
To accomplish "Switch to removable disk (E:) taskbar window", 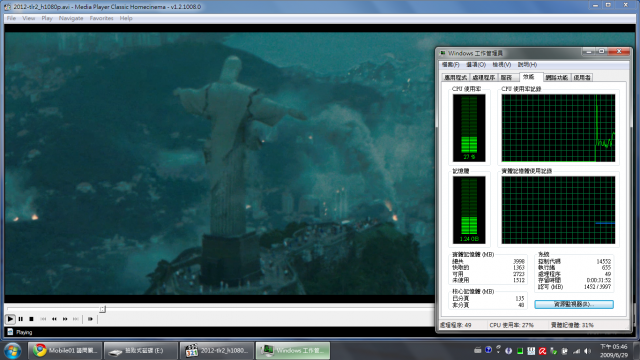I will (141, 351).
